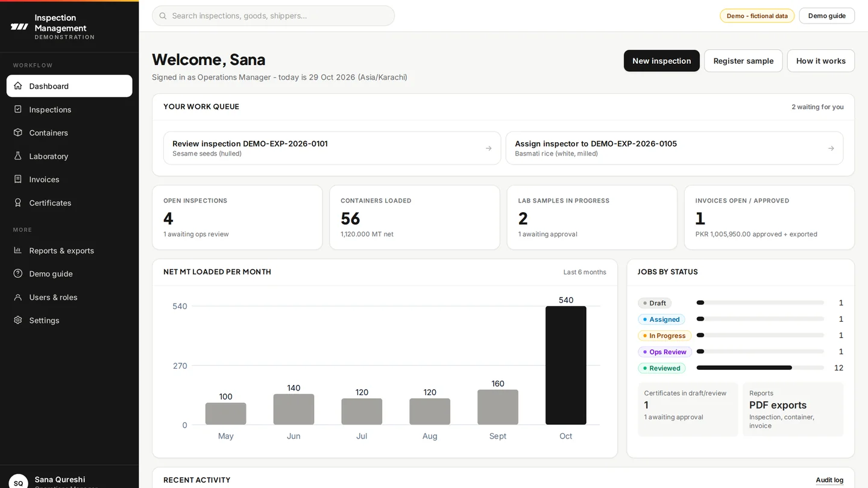Click the Containers box icon
This screenshot has width=868, height=488.
(18, 133)
